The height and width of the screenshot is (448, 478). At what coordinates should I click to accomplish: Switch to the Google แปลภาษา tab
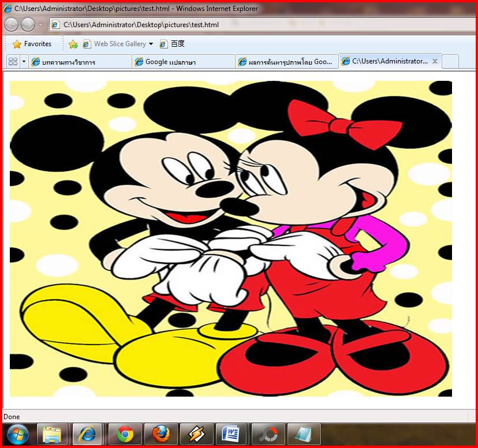click(x=183, y=62)
